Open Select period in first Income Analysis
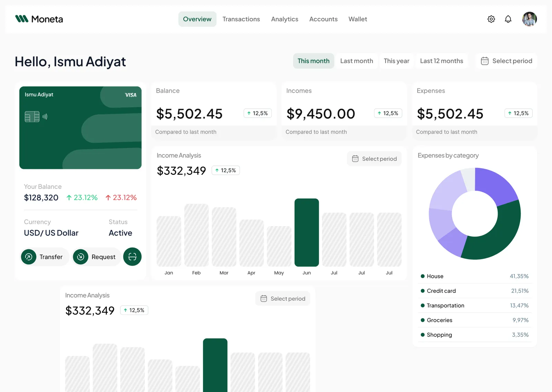The width and height of the screenshot is (552, 392). pyautogui.click(x=374, y=159)
